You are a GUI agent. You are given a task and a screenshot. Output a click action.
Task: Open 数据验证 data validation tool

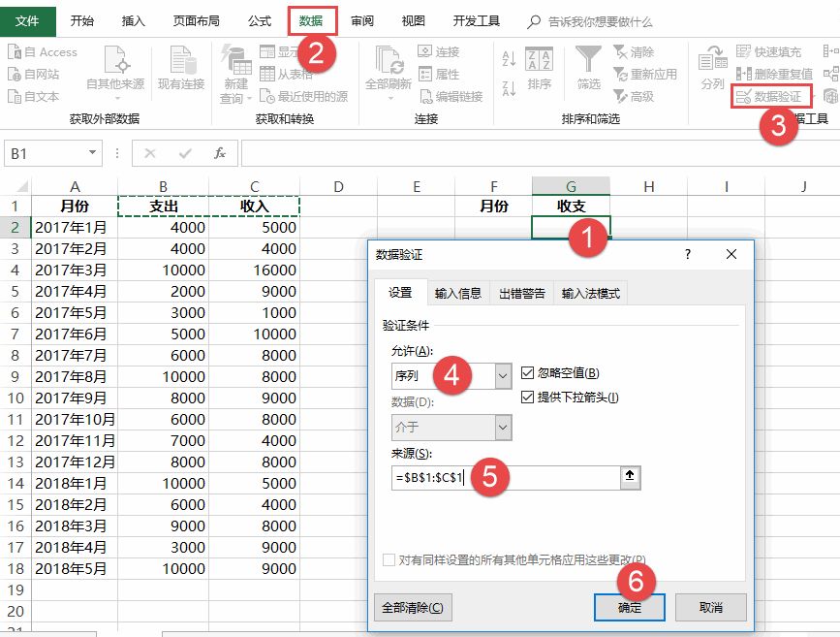click(x=769, y=97)
